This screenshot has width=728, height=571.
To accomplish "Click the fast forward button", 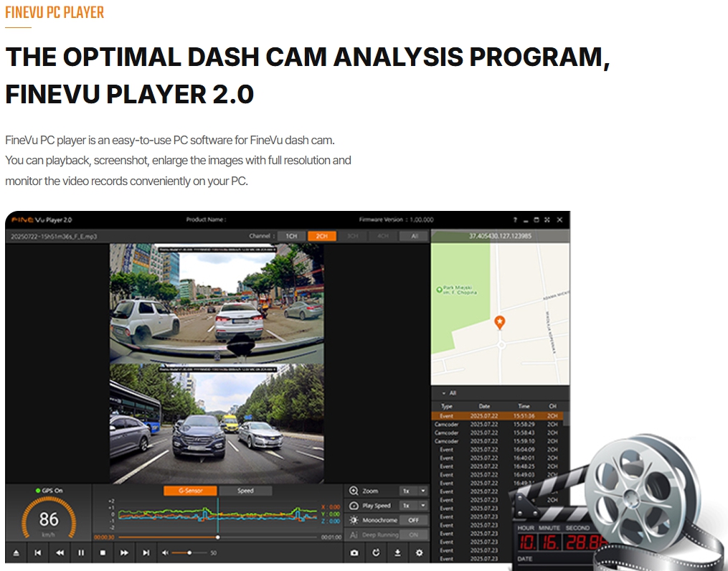I will [x=124, y=553].
